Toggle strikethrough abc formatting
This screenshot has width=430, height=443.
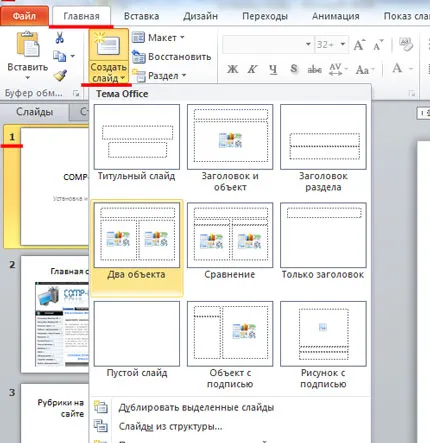(314, 69)
